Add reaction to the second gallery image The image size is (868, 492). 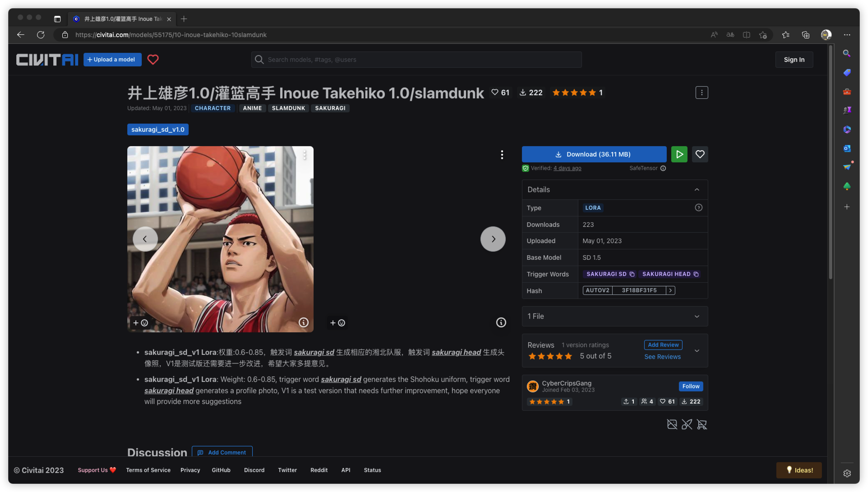pos(337,323)
